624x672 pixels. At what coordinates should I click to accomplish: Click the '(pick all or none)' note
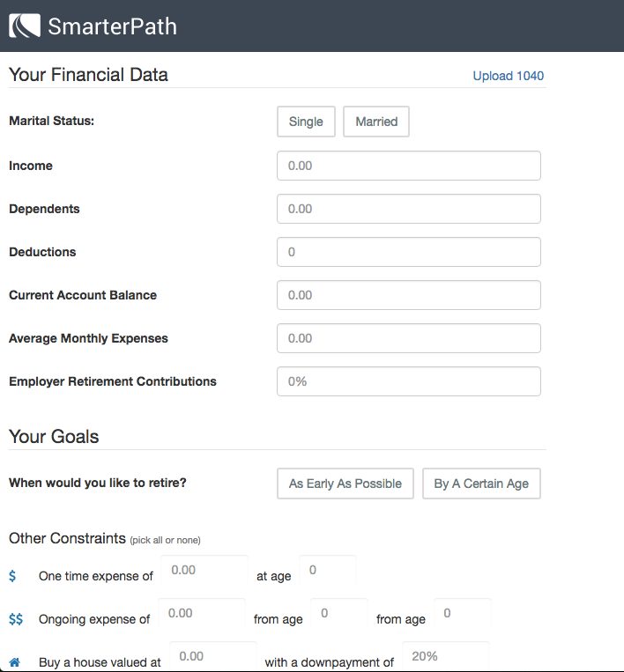click(165, 540)
